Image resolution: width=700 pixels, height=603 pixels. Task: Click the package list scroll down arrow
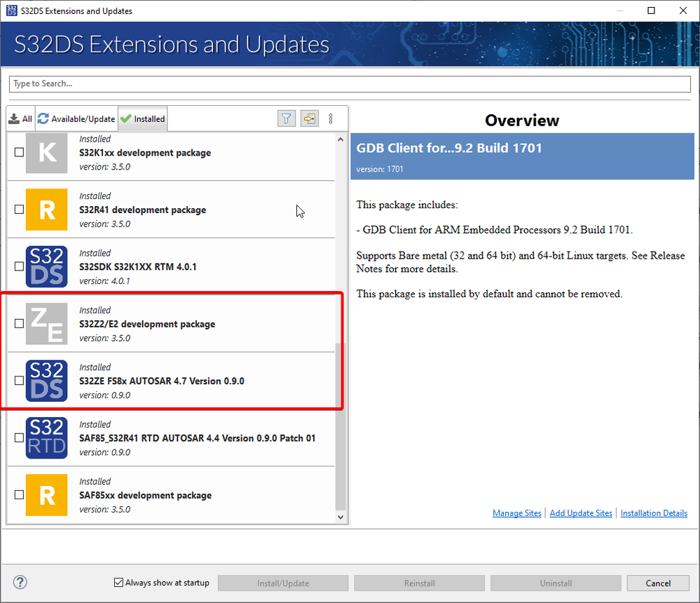[341, 517]
